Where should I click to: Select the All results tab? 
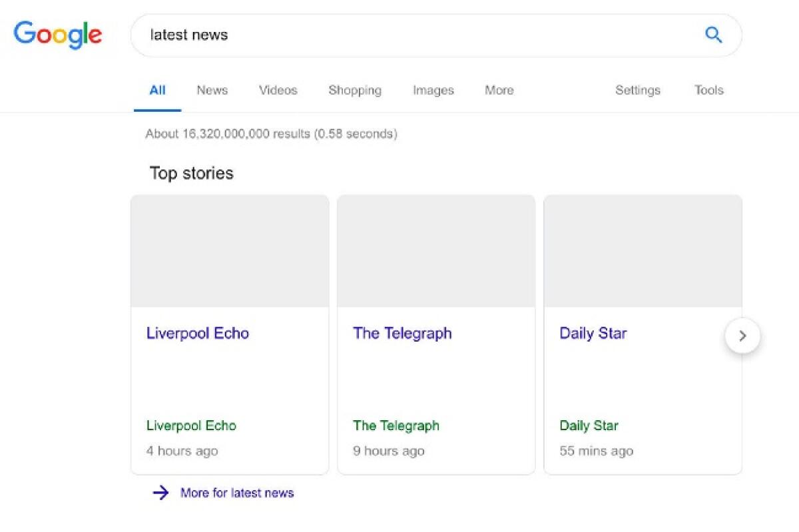coord(157,90)
